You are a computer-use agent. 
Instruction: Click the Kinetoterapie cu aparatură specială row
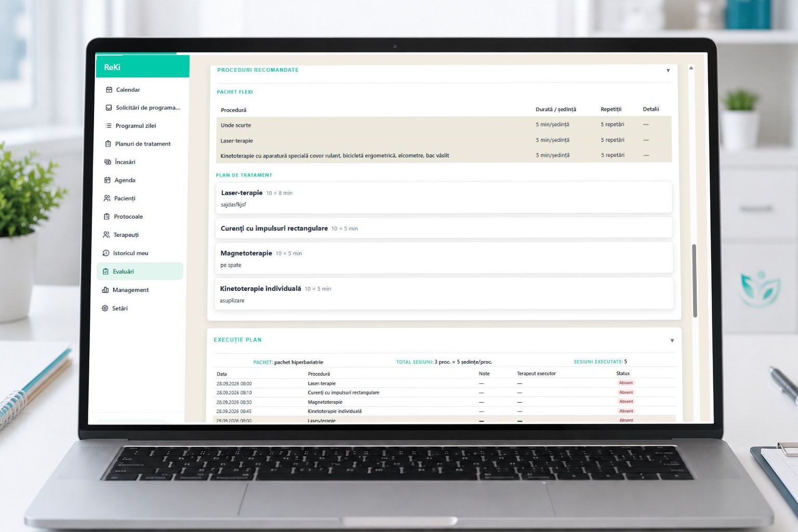(444, 155)
